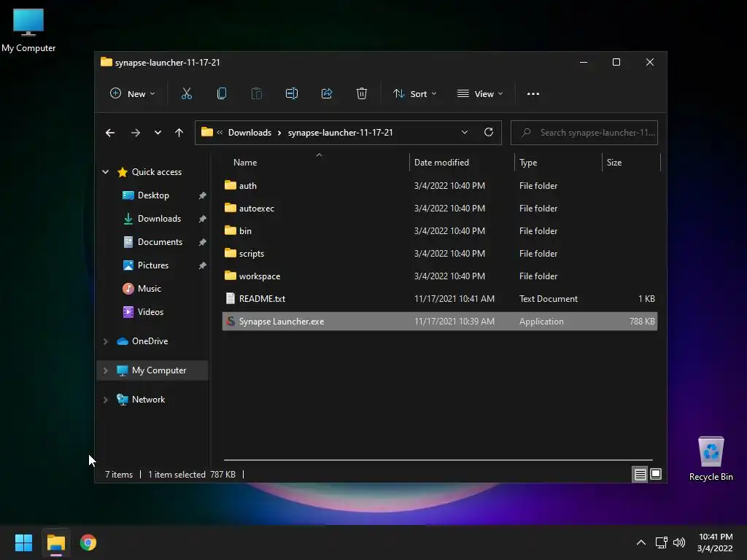The image size is (747, 560).
Task: Switch to details view layout icon
Action: click(x=640, y=474)
